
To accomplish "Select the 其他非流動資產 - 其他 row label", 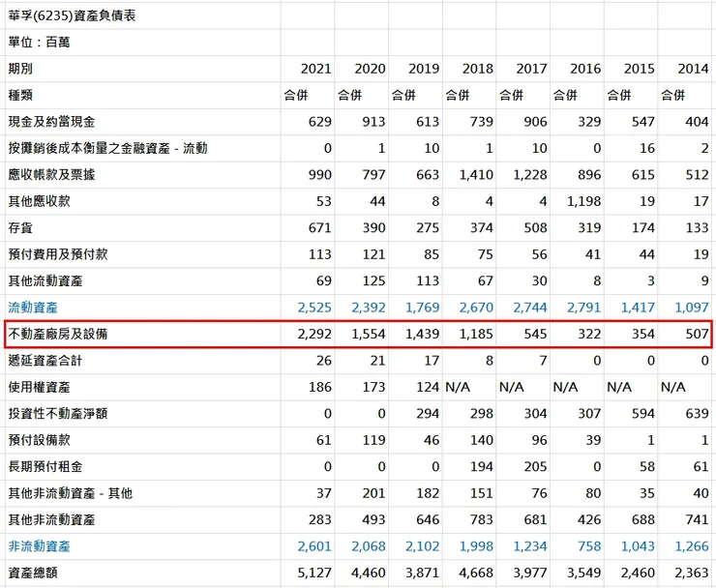I will [71, 493].
